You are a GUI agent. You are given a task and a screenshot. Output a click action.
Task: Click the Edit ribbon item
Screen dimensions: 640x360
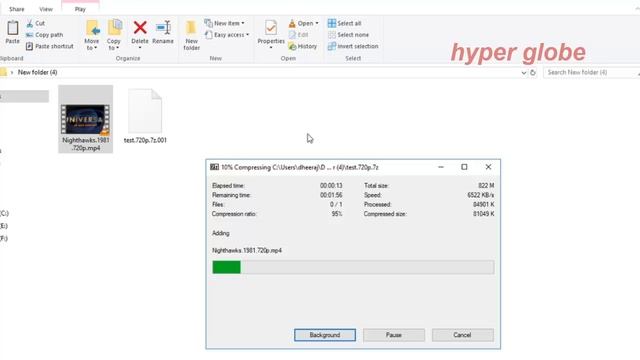tap(298, 35)
